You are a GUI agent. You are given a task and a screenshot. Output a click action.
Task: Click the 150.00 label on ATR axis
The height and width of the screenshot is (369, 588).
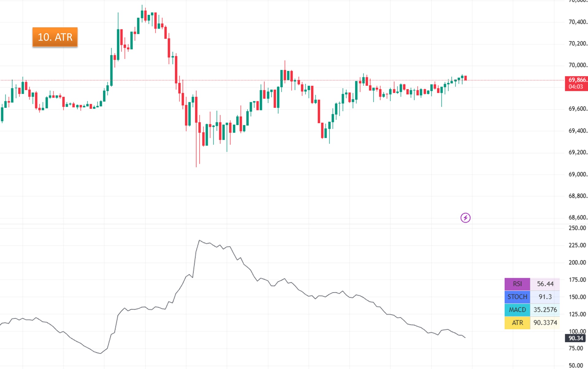577,297
